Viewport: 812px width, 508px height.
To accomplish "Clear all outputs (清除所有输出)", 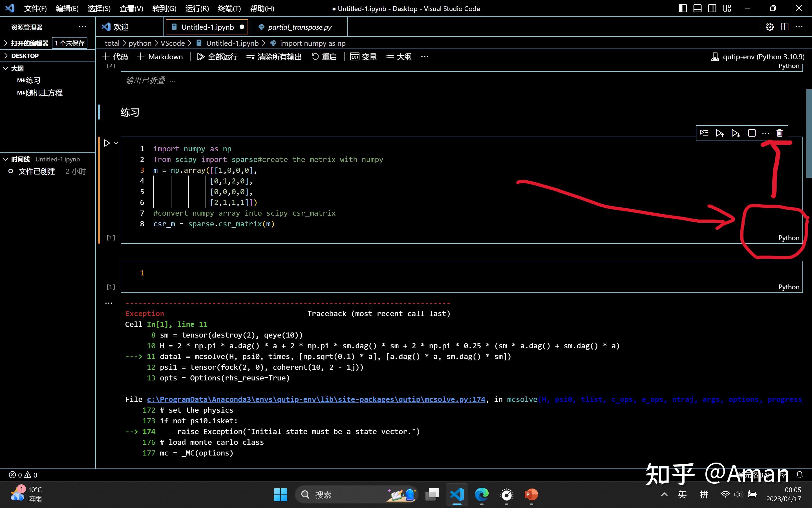I will [274, 57].
